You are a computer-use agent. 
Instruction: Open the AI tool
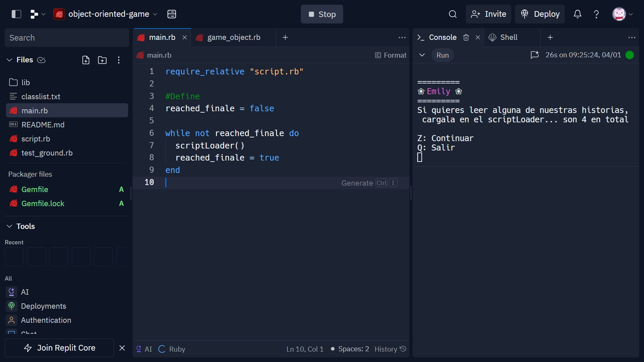click(x=67, y=292)
